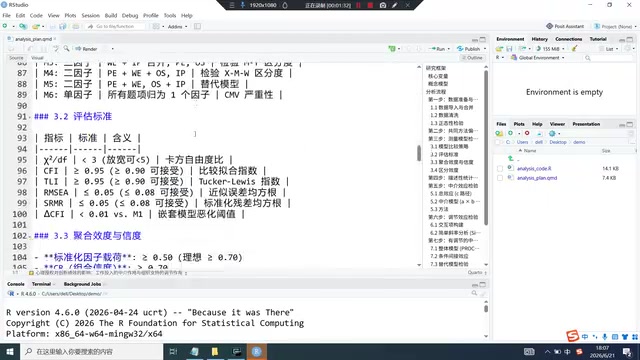Switch to the Connections tab
The height and width of the screenshot is (360, 640).
coord(569,39)
